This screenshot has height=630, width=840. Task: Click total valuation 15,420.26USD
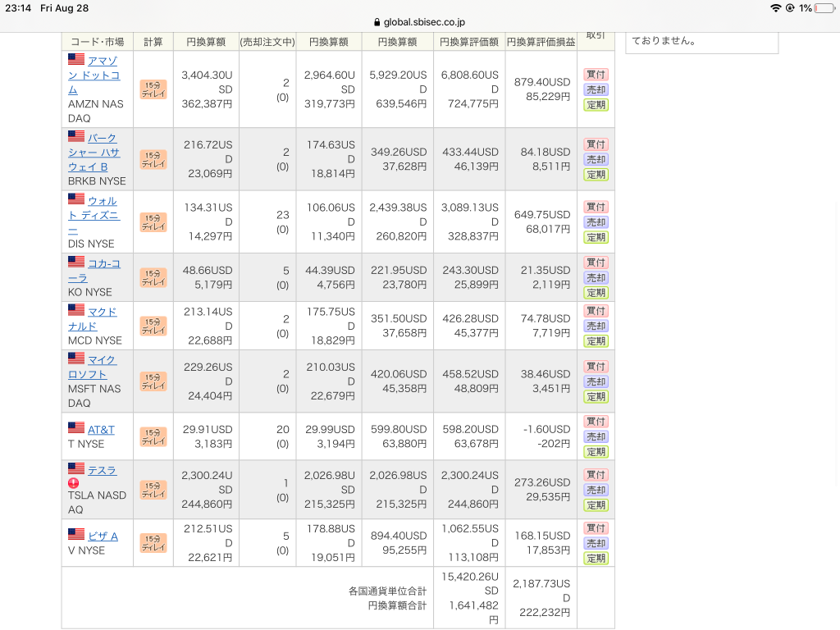pyautogui.click(x=470, y=583)
